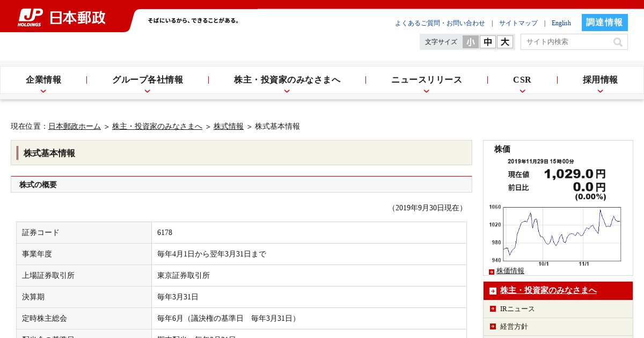The width and height of the screenshot is (644, 338).
Task: Expand the 採用情報 menu chevron
Action: click(x=601, y=91)
